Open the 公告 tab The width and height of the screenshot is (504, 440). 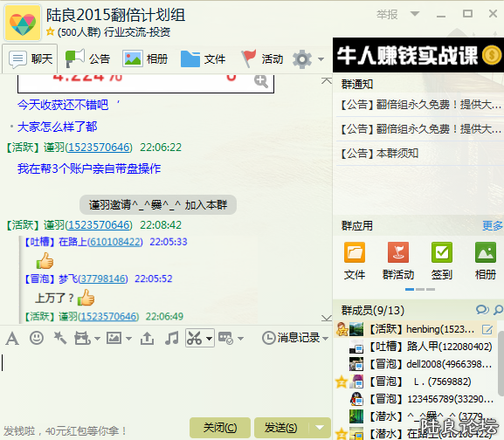coord(87,59)
